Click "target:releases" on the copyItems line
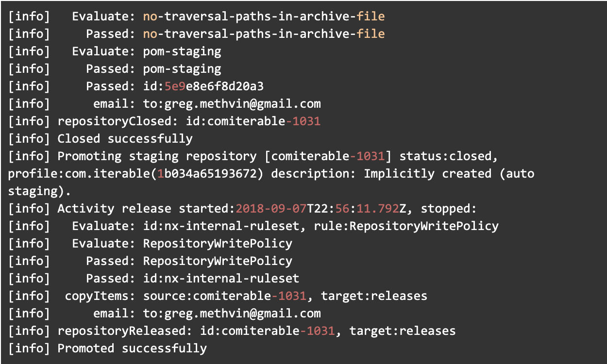607x364 pixels. pyautogui.click(x=374, y=296)
